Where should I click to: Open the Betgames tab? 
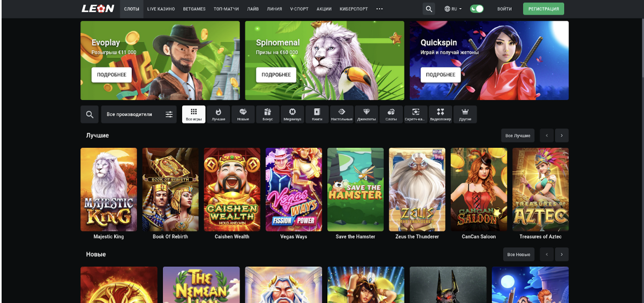[194, 9]
